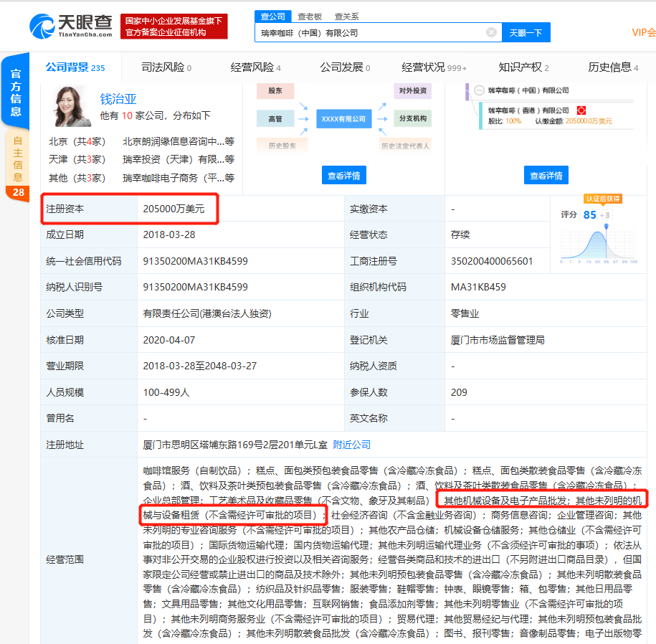Click the red flag icon beside 瑞幸咖啡（香港）有限公司
This screenshot has height=644, width=656.
point(581,110)
